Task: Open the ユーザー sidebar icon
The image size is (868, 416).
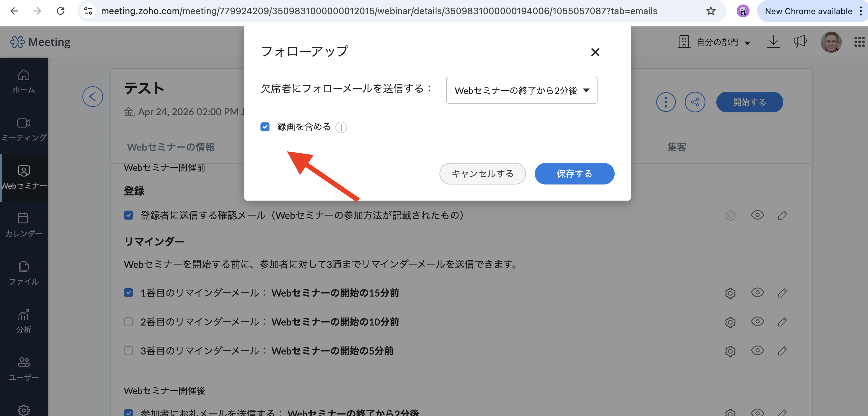Action: point(24,368)
